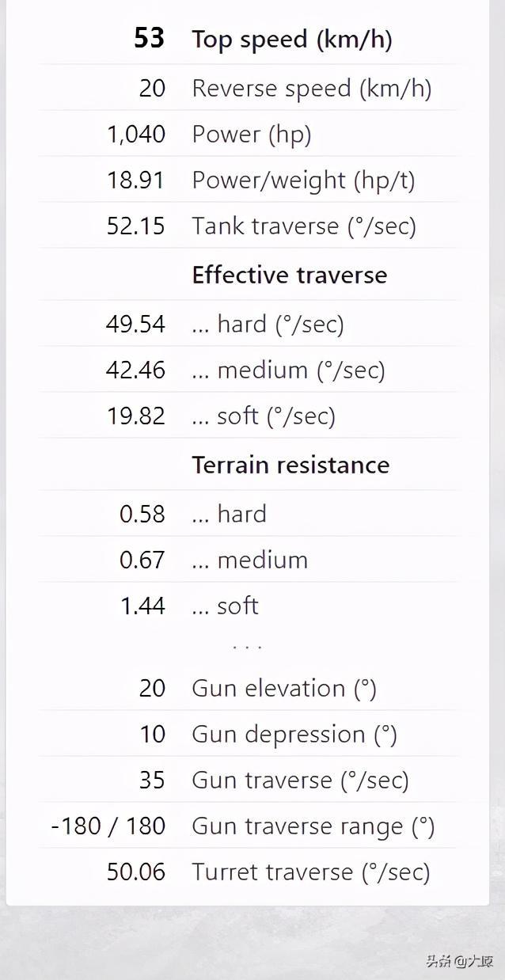
Task: Click the watermark in the bottom-right corner
Action: click(x=459, y=961)
